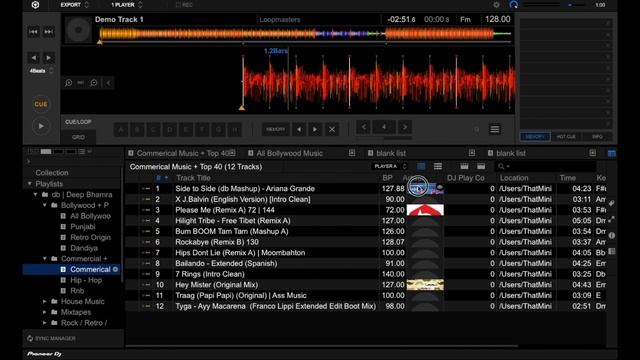Collapse the Playlists tree
The image size is (640, 360).
[29, 184]
